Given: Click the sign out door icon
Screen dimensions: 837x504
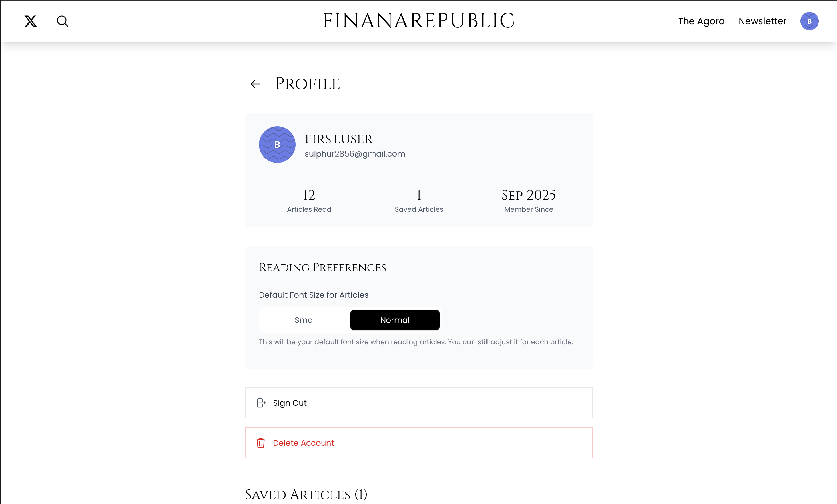Looking at the screenshot, I should (x=261, y=403).
